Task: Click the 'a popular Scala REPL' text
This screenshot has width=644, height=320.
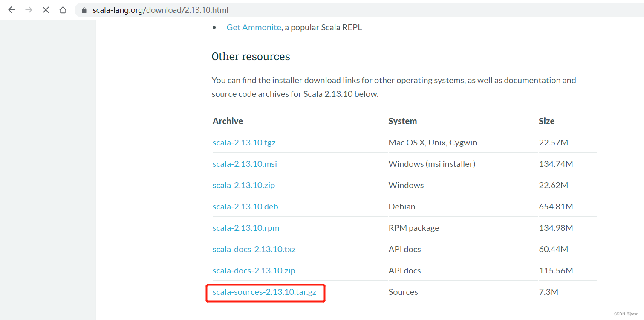Action: (x=323, y=27)
